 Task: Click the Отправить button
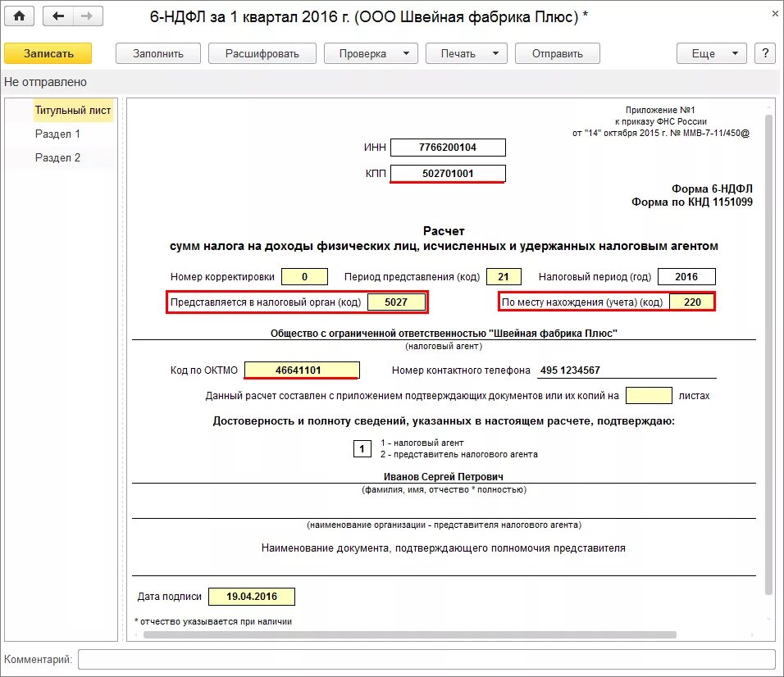(x=557, y=53)
